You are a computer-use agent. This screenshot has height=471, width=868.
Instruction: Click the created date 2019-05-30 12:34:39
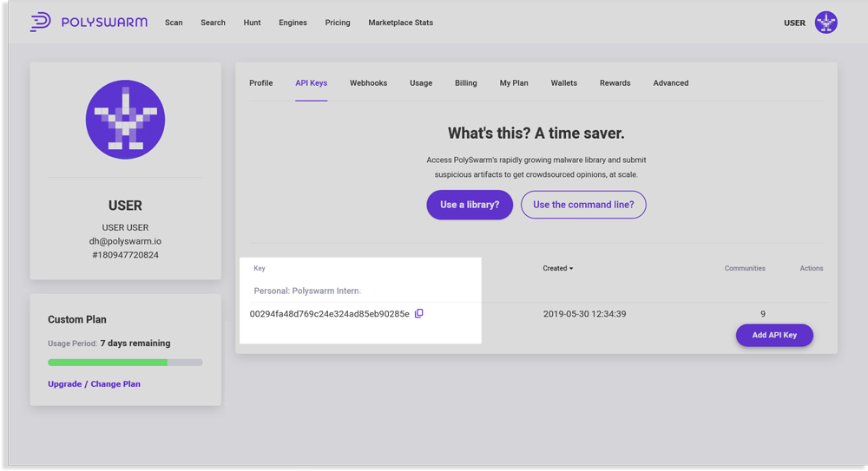pyautogui.click(x=584, y=314)
